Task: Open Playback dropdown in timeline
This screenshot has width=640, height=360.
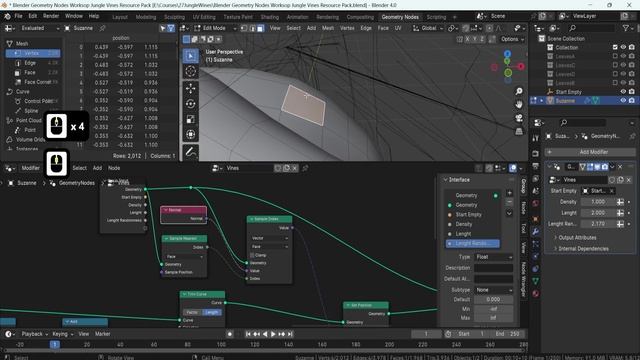Action: (34, 334)
